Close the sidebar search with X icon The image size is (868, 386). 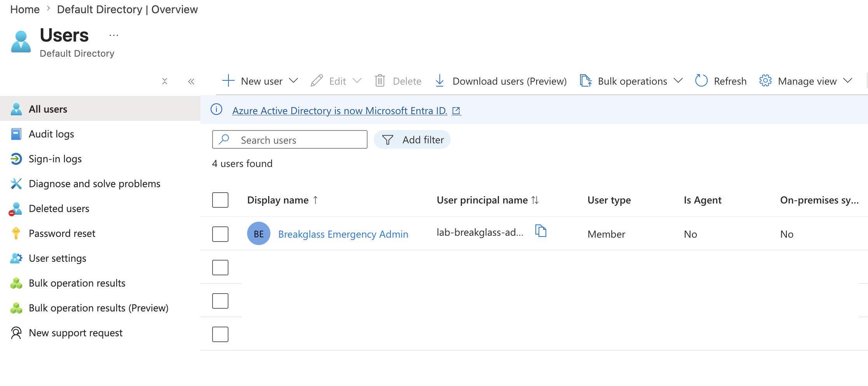coord(165,81)
